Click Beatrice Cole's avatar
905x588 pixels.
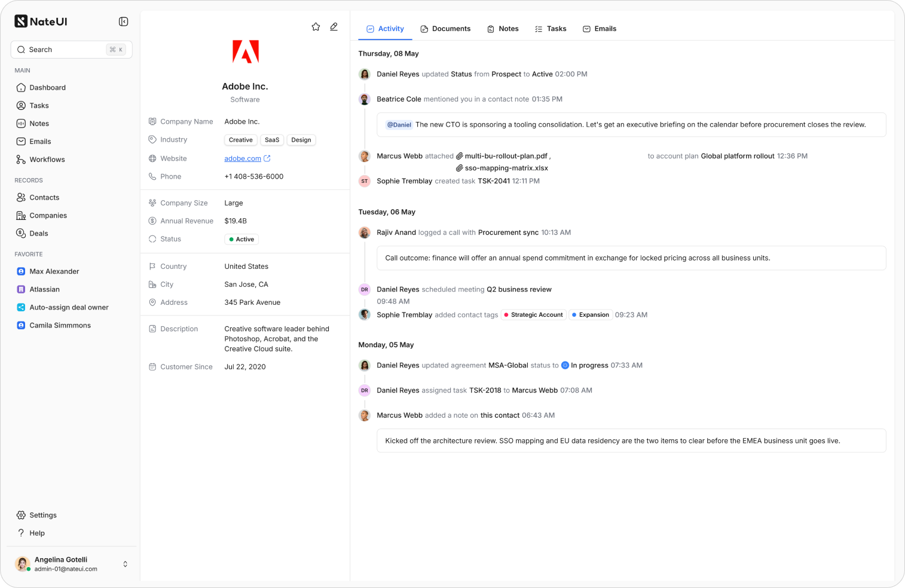pos(365,99)
